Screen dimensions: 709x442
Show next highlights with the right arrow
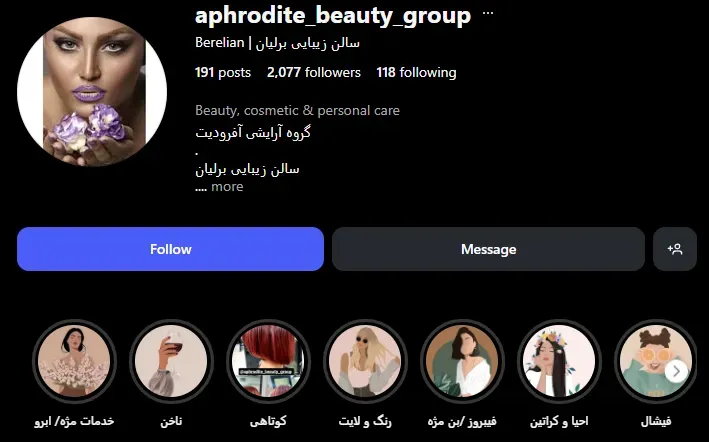point(676,371)
